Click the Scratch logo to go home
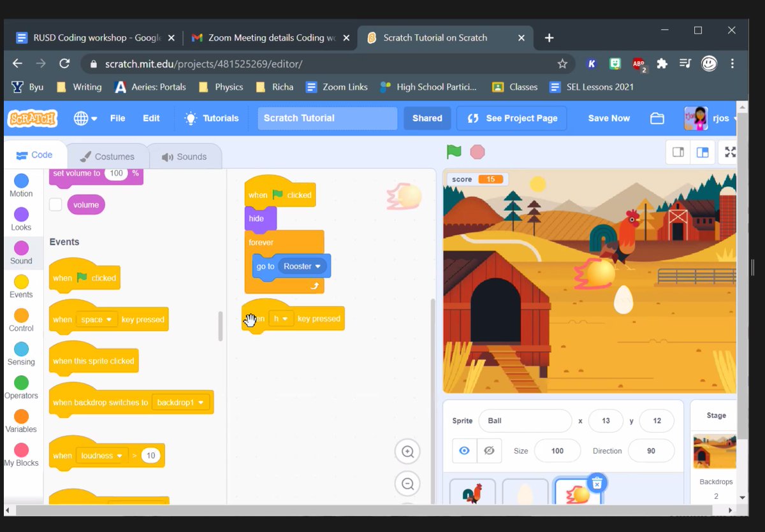 [x=32, y=118]
